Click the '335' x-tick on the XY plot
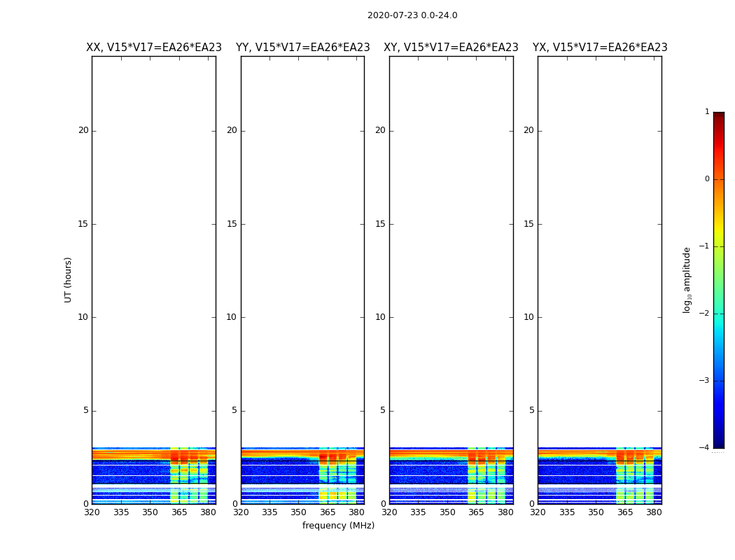The width and height of the screenshot is (735, 560). point(418,512)
